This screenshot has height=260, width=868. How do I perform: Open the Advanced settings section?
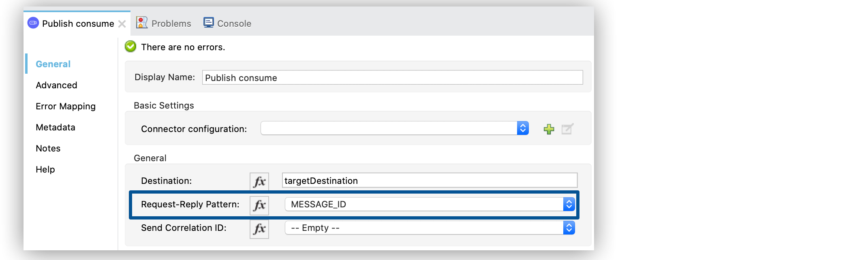click(56, 85)
